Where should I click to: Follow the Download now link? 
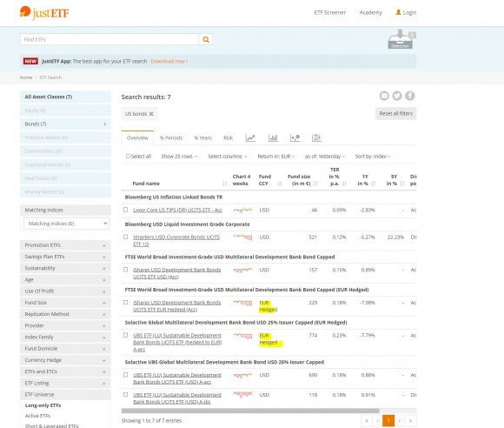click(x=169, y=61)
